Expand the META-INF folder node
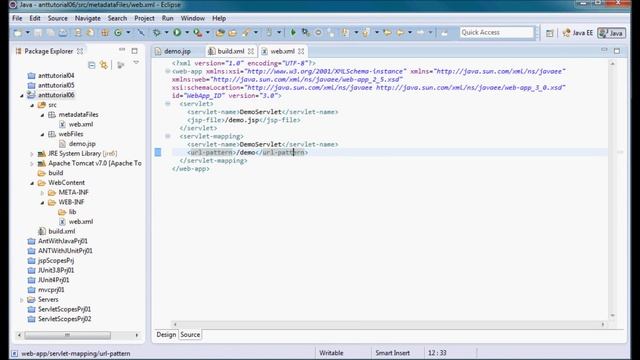Screen dimensions: 640x360 point(42,193)
